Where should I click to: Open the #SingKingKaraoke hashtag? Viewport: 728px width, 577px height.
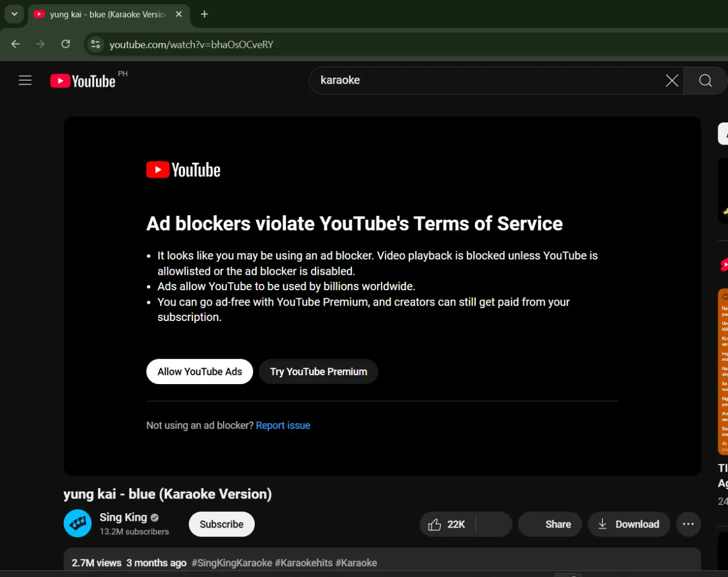[232, 563]
